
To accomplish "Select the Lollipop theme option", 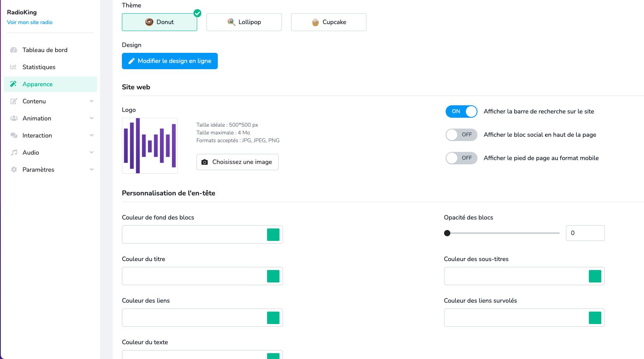I will tap(244, 22).
